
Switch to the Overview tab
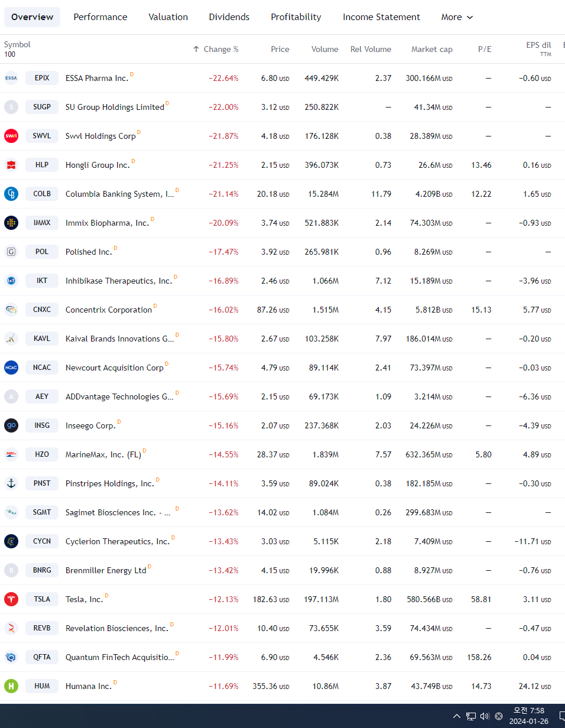point(33,17)
